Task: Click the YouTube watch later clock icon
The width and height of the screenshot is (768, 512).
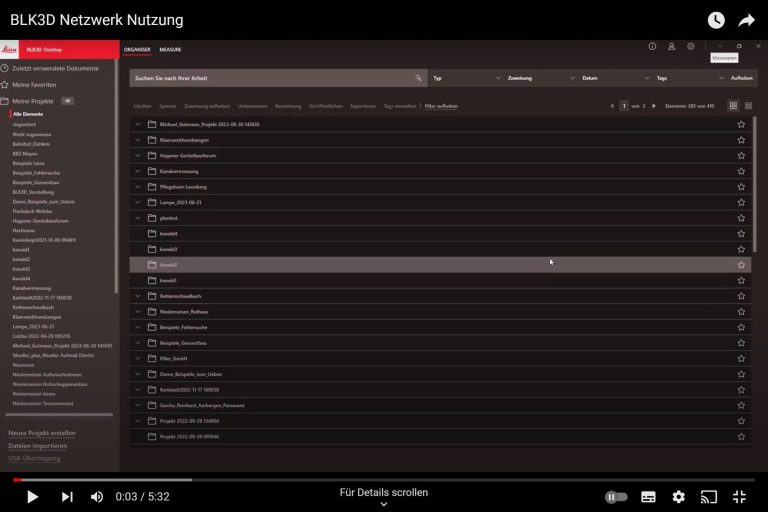Action: coord(716,20)
